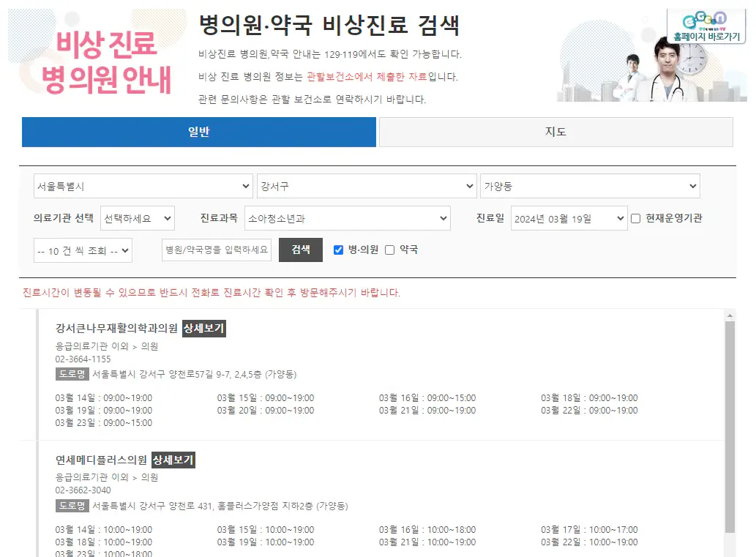Open the 진료과목 dropdown showing 소아청소년과
The height and width of the screenshot is (557, 756).
pyautogui.click(x=348, y=218)
